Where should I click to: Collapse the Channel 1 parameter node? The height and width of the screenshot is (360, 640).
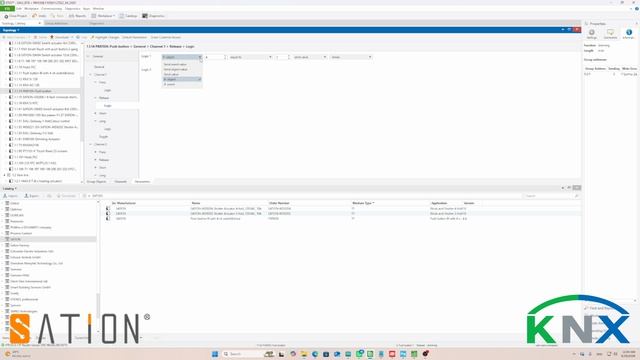[x=91, y=75]
